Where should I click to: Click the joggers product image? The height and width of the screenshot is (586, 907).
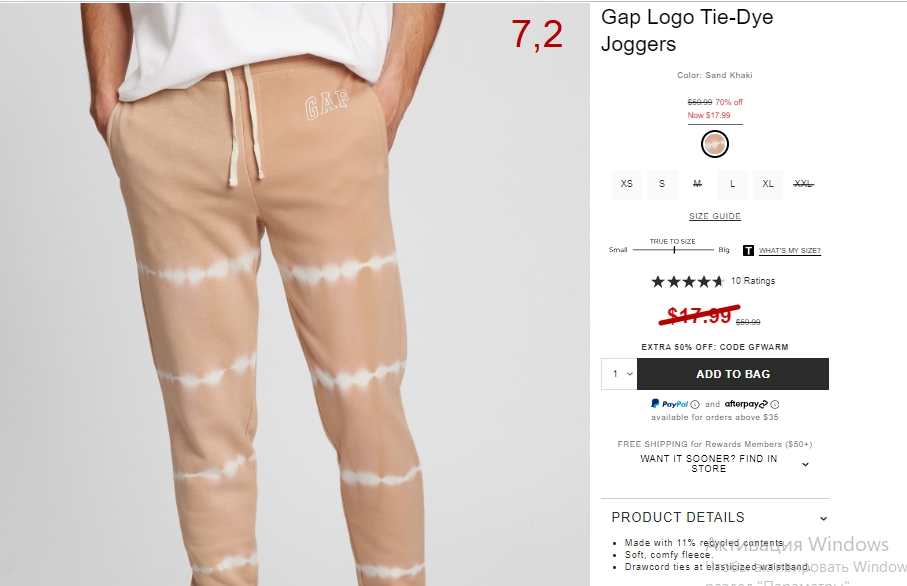click(x=294, y=294)
